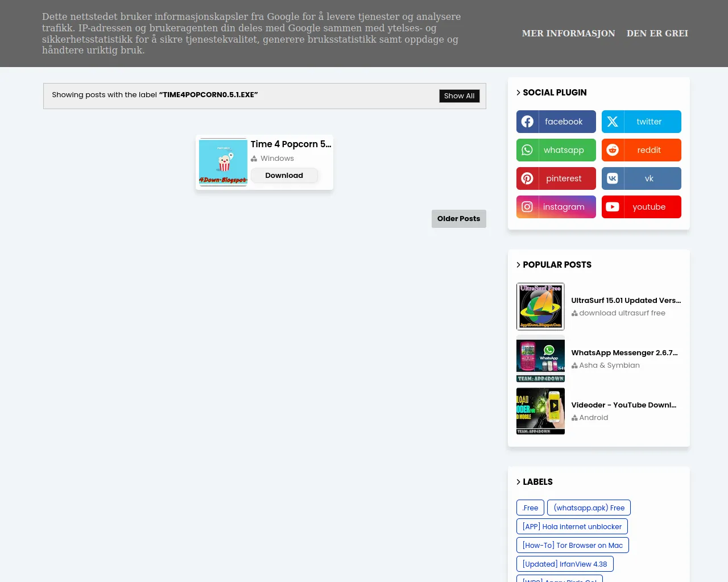Select '[Updated] IrfanView 4.38' label

click(565, 564)
